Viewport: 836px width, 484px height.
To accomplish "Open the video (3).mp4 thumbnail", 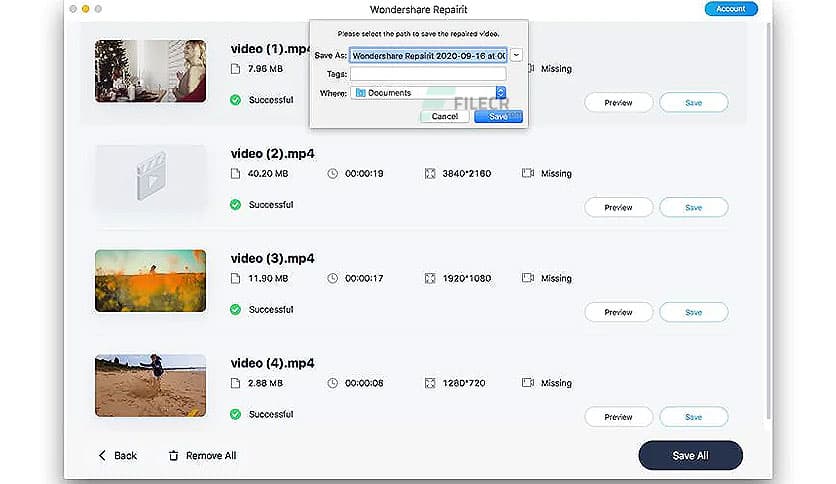I will pyautogui.click(x=150, y=280).
